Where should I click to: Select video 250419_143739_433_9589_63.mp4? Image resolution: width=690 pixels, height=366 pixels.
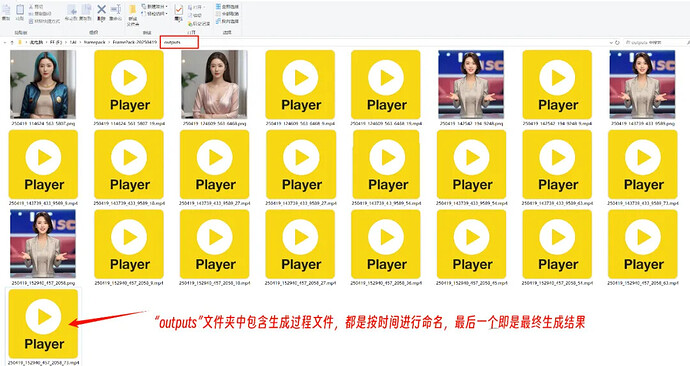[557, 168]
